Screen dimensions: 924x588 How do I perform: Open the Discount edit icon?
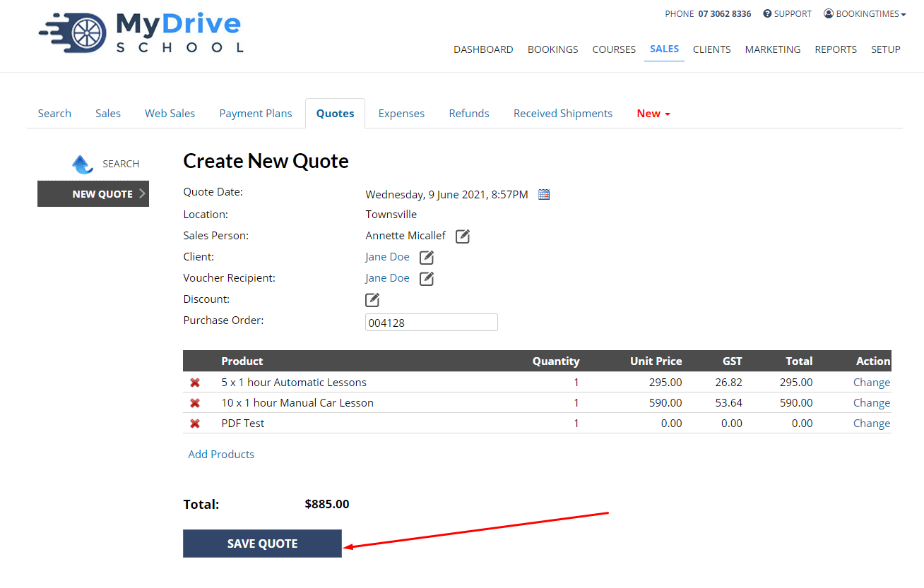click(x=372, y=300)
